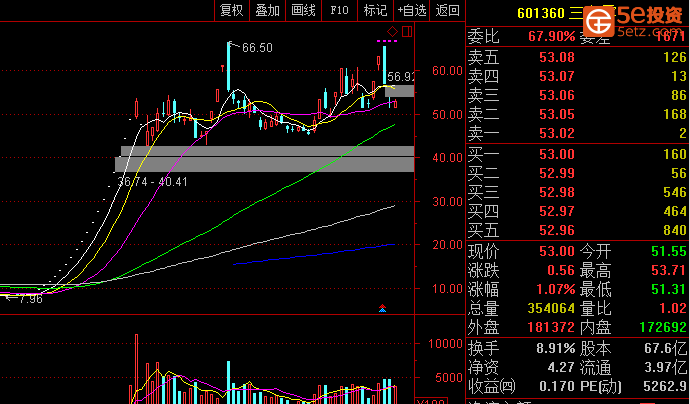Select 买二 price 52.99
This screenshot has height=404, width=690.
click(x=557, y=173)
